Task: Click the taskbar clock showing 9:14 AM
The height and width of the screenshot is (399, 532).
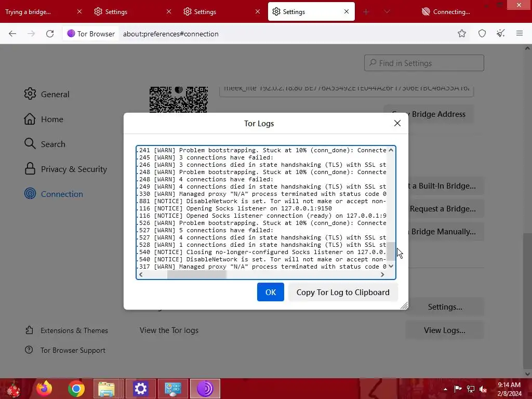Action: click(509, 389)
